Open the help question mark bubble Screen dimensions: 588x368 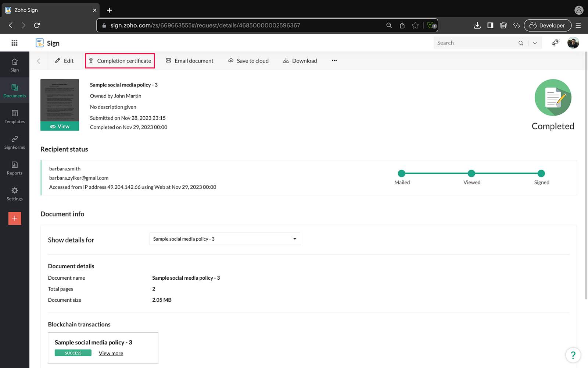(573, 355)
